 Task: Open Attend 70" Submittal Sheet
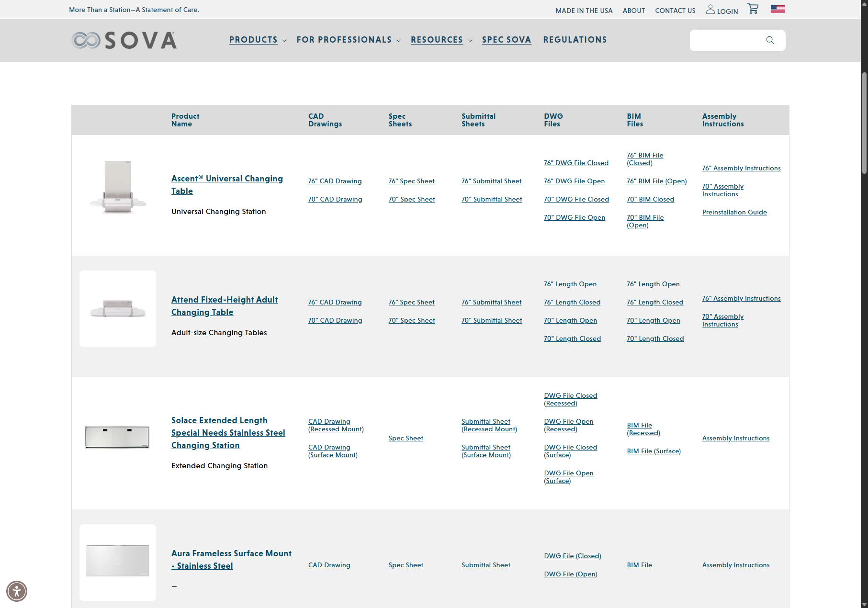[492, 320]
